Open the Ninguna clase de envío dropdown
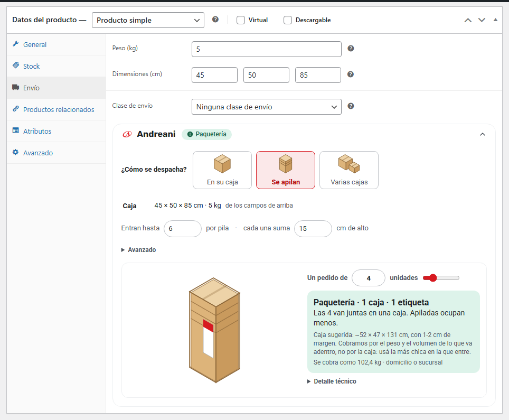 coord(267,107)
